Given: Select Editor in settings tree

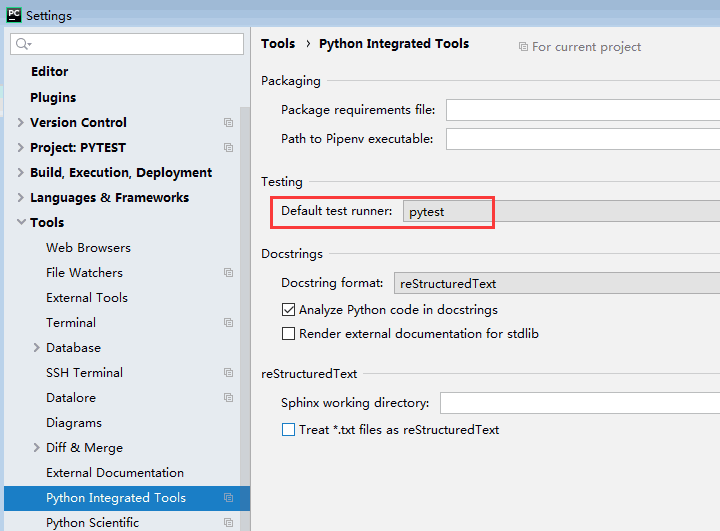Looking at the screenshot, I should coord(50,72).
